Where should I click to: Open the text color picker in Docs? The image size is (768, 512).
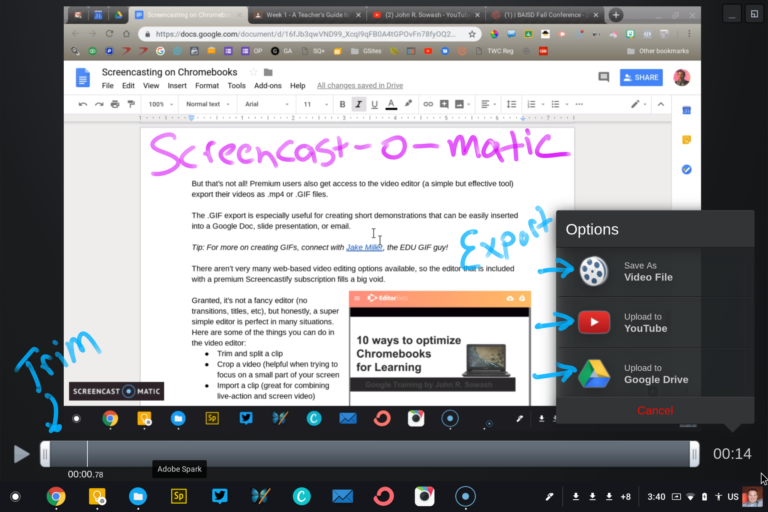[x=391, y=104]
